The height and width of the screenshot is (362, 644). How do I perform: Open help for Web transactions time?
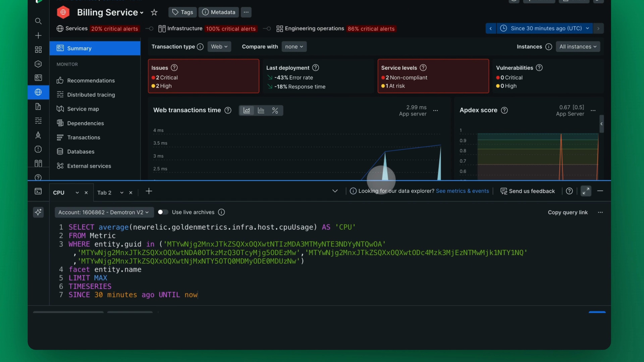click(x=228, y=110)
